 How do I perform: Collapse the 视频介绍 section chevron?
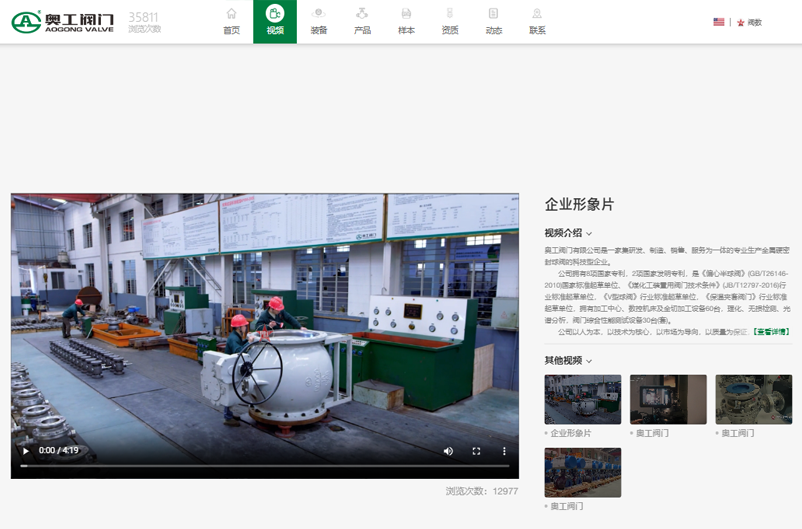point(589,234)
